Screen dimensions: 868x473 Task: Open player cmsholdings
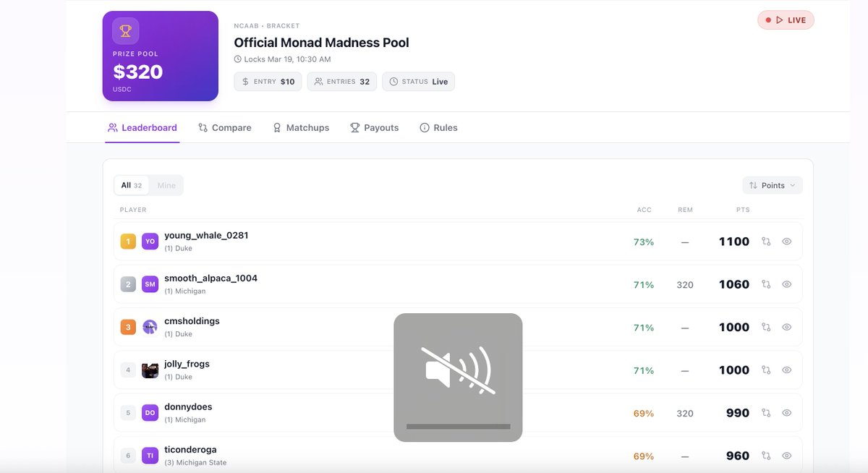pos(192,320)
